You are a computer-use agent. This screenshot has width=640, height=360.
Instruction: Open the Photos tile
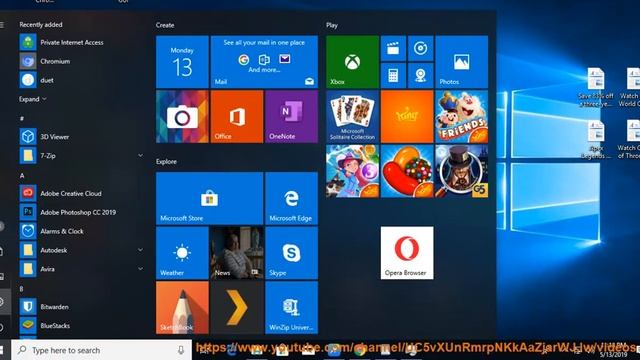[462, 62]
